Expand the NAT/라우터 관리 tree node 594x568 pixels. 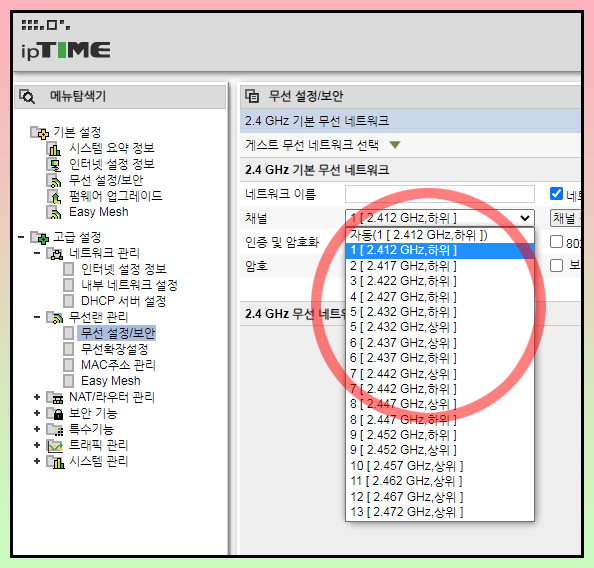[37, 397]
